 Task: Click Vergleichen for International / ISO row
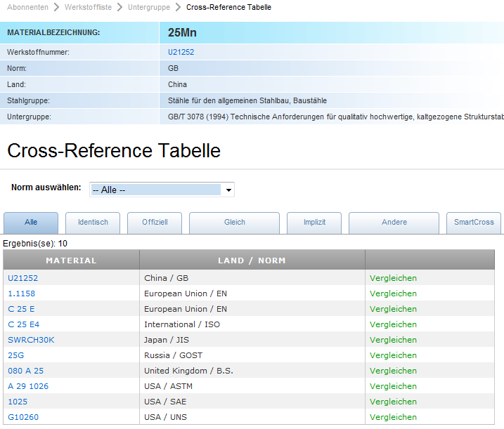393,324
